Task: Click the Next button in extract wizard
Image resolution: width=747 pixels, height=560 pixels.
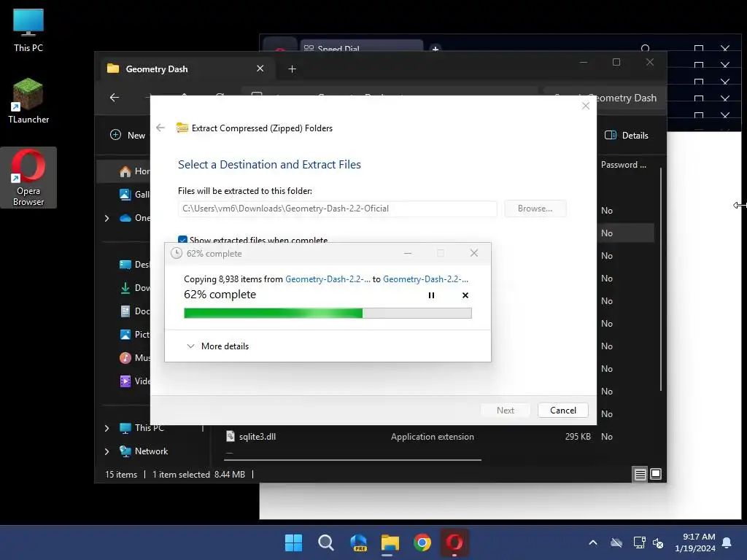Action: point(506,411)
